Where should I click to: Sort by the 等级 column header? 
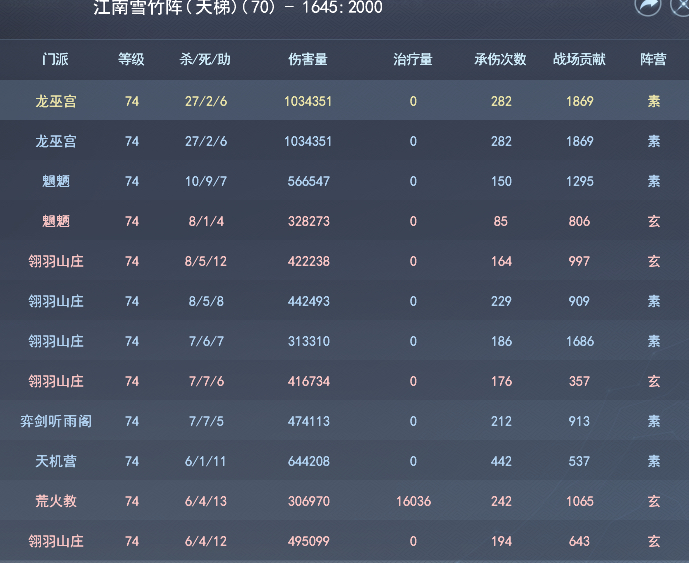point(131,59)
